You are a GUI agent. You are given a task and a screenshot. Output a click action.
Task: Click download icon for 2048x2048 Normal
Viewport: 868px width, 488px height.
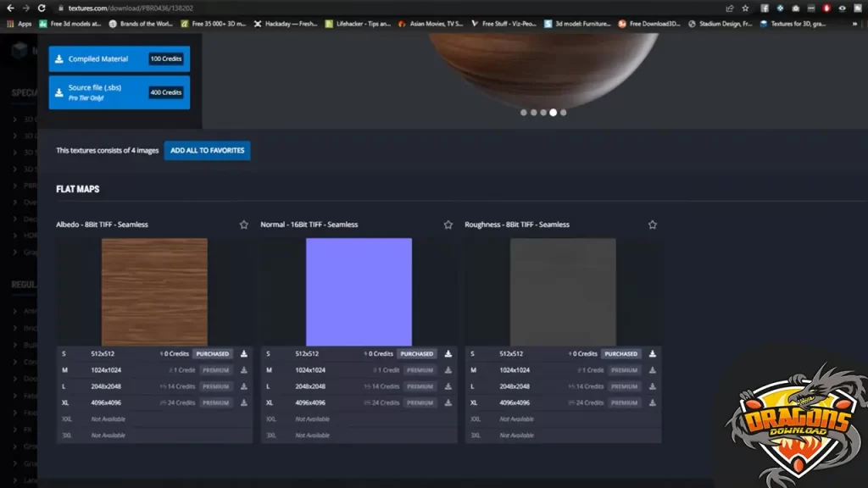tap(448, 386)
